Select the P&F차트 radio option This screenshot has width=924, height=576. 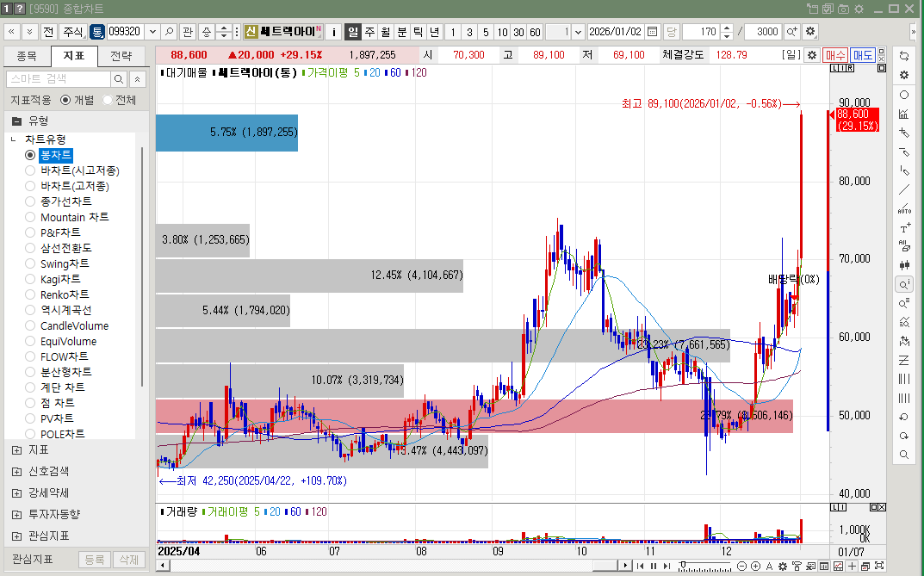[x=30, y=232]
